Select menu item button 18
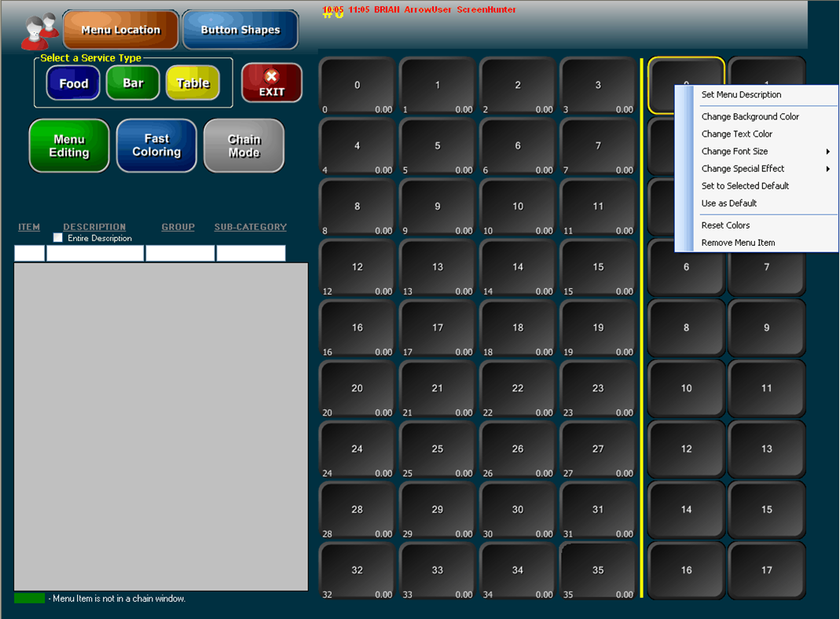The width and height of the screenshot is (840, 619). tap(518, 328)
